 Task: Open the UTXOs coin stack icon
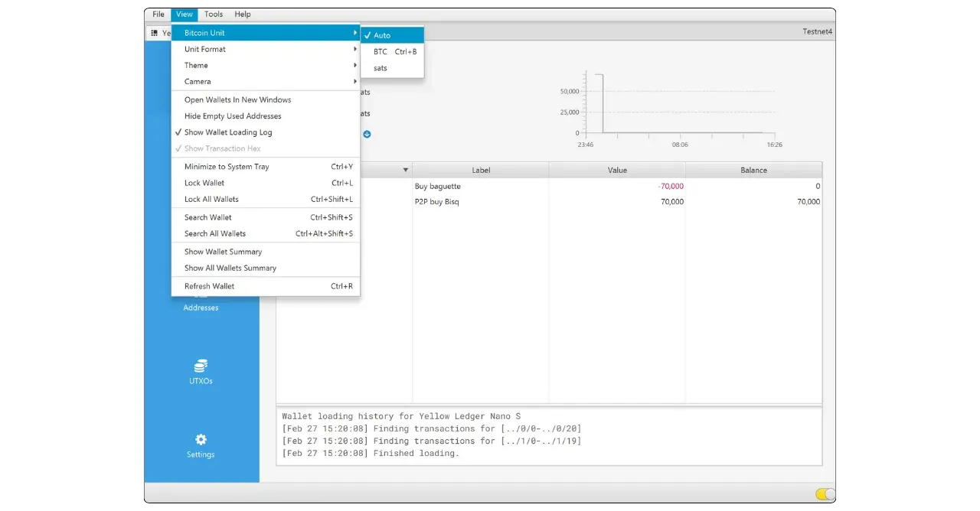(x=201, y=366)
